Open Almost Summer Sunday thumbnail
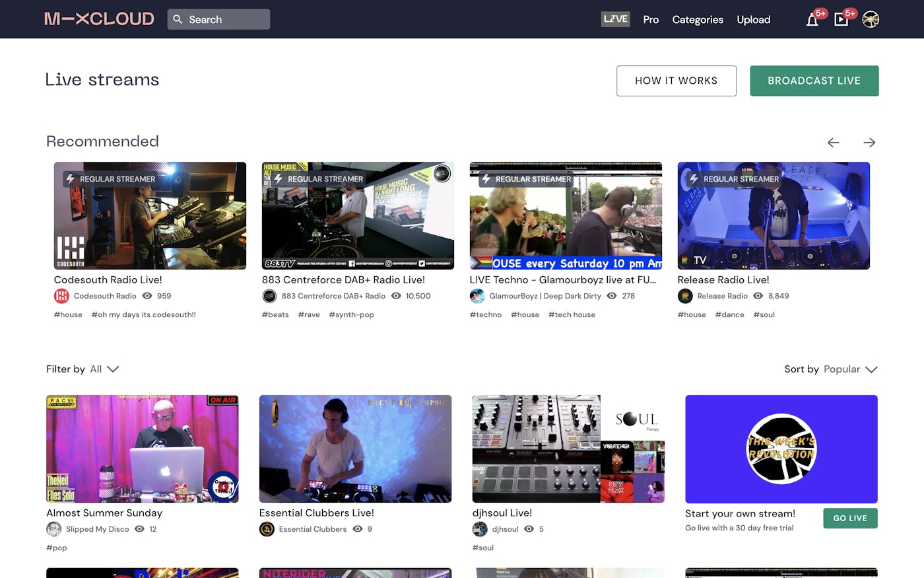This screenshot has height=578, width=924. point(142,449)
